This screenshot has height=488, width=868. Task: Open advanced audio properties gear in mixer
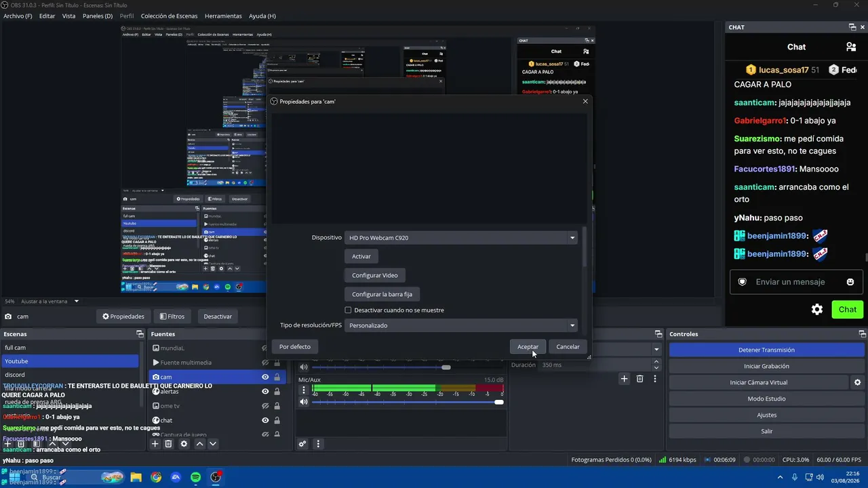pyautogui.click(x=303, y=444)
